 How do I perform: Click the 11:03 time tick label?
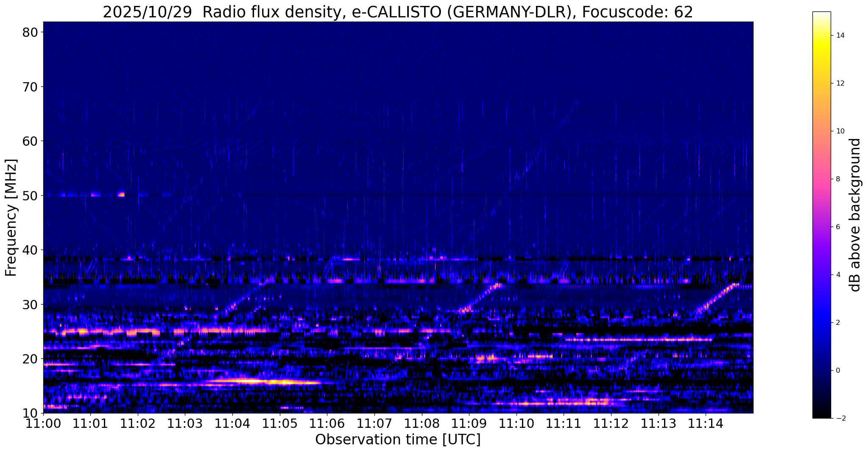[185, 423]
